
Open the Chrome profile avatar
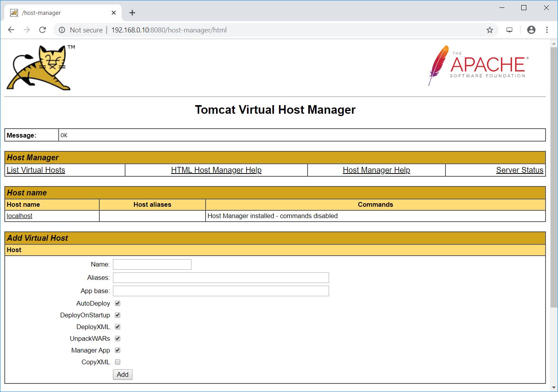pyautogui.click(x=531, y=30)
